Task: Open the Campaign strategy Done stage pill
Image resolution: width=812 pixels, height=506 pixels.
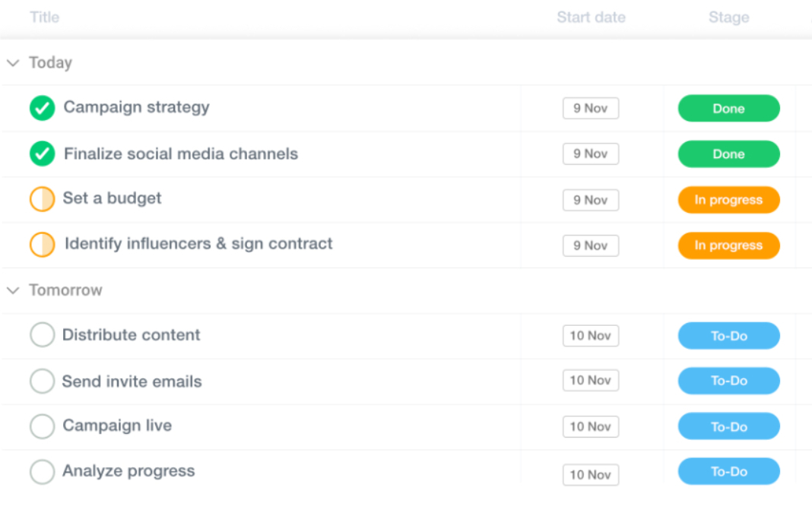Action: pyautogui.click(x=728, y=109)
